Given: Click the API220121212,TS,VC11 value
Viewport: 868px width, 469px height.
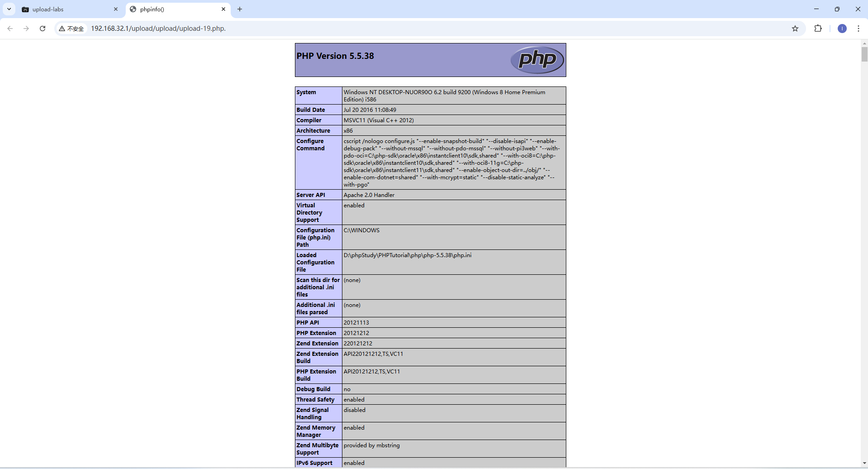Looking at the screenshot, I should (x=373, y=354).
